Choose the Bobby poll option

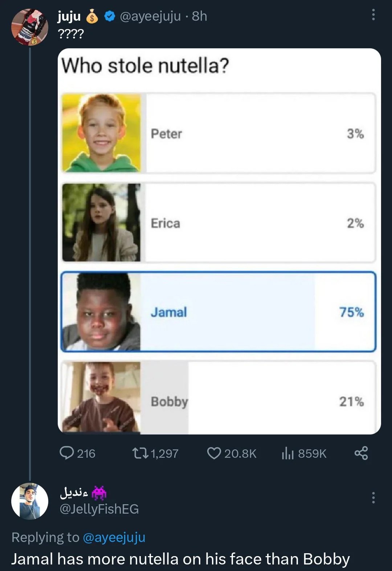(218, 397)
